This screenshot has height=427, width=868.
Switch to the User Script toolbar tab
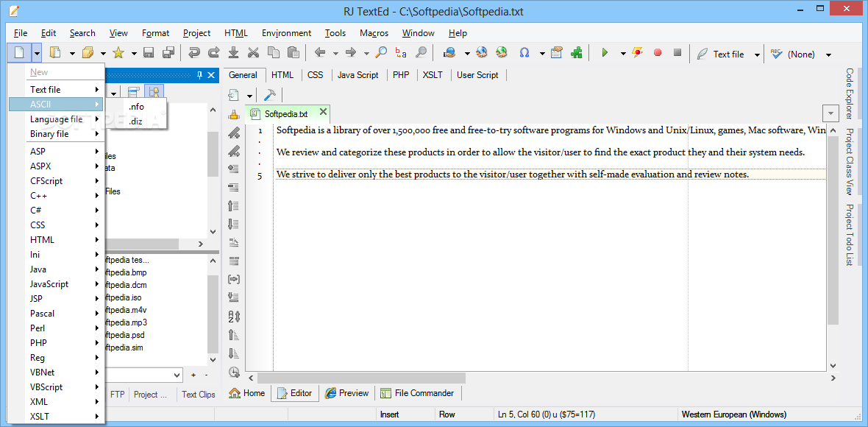[477, 75]
